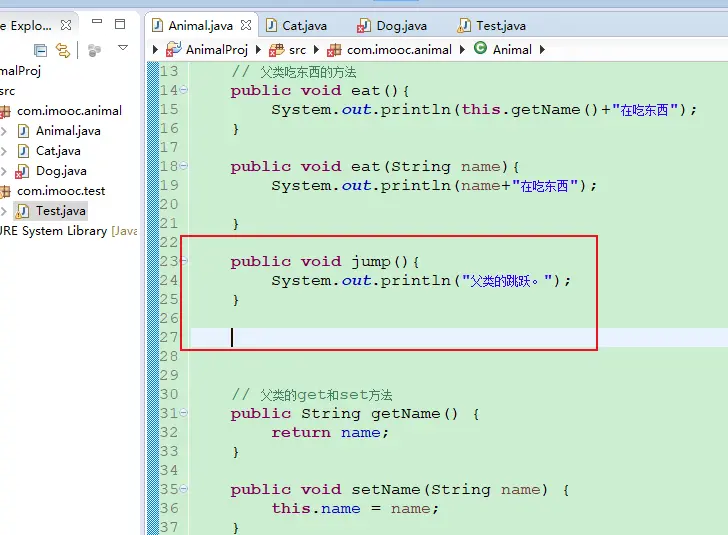Select com.imooc.test package in tree
Image resolution: width=728 pixels, height=535 pixels.
point(60,191)
